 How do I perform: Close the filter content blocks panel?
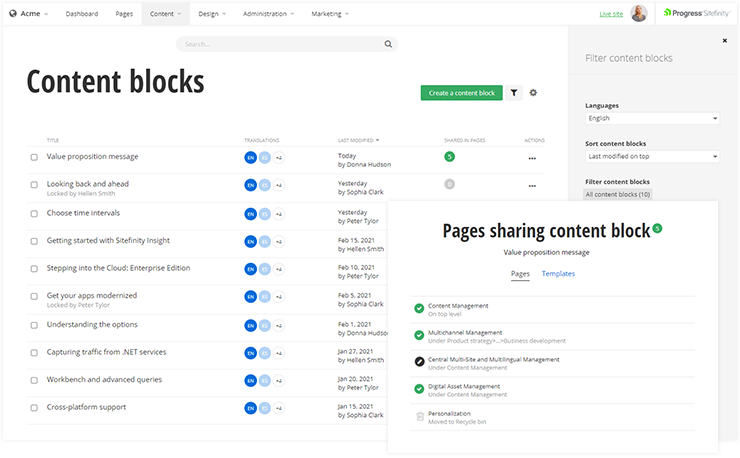tap(725, 41)
